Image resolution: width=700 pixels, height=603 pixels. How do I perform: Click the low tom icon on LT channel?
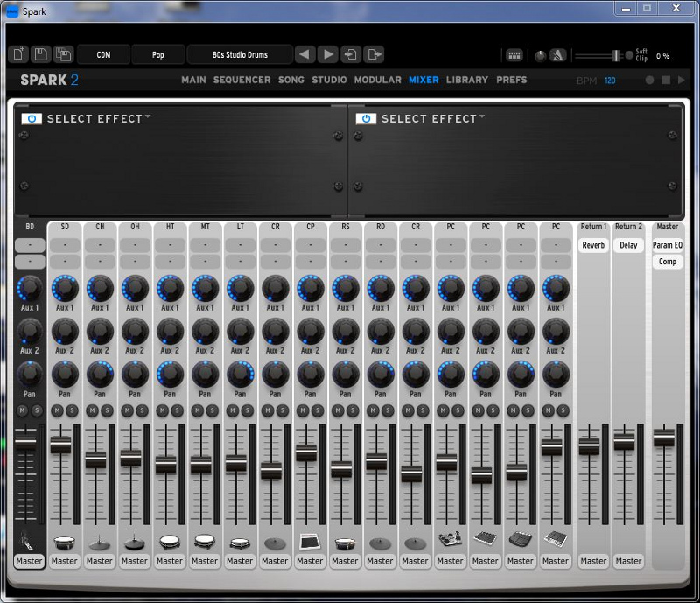click(240, 543)
